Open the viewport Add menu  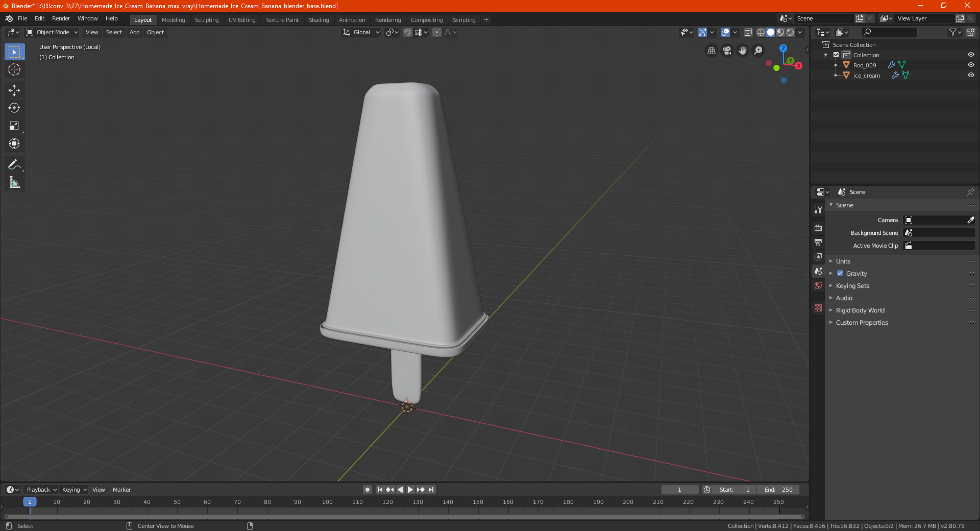(x=134, y=32)
